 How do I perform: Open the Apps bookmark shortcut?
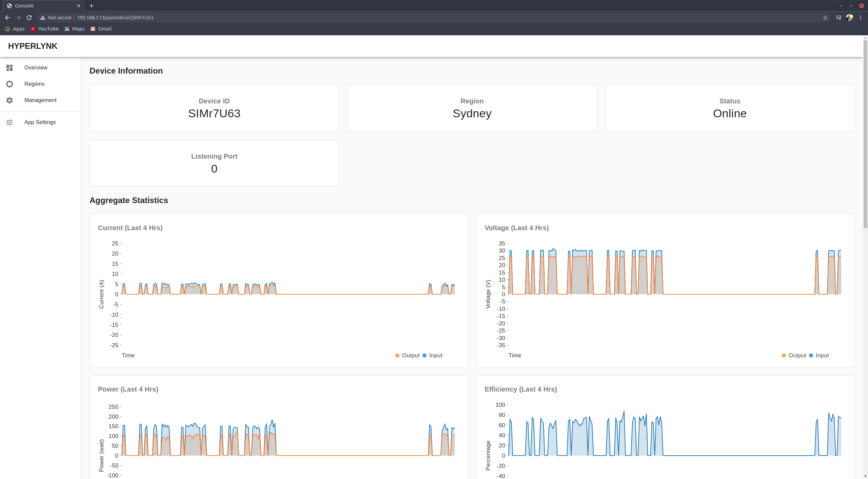pos(15,29)
